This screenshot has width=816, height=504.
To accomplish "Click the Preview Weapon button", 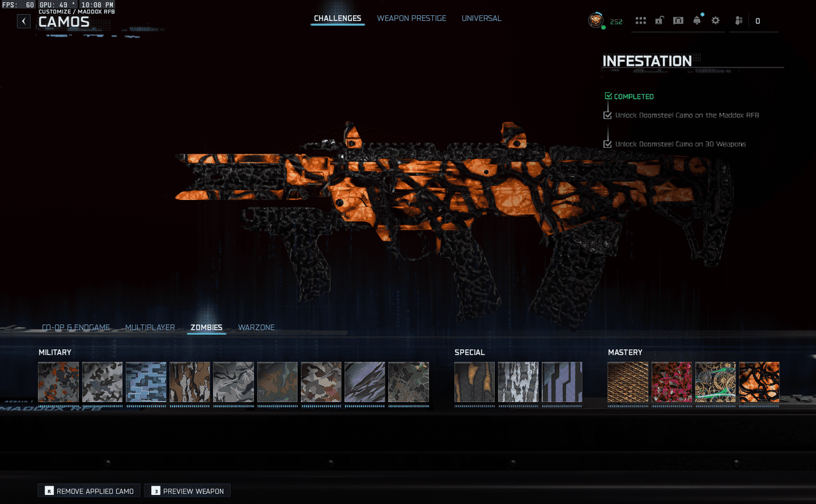I will (x=187, y=491).
